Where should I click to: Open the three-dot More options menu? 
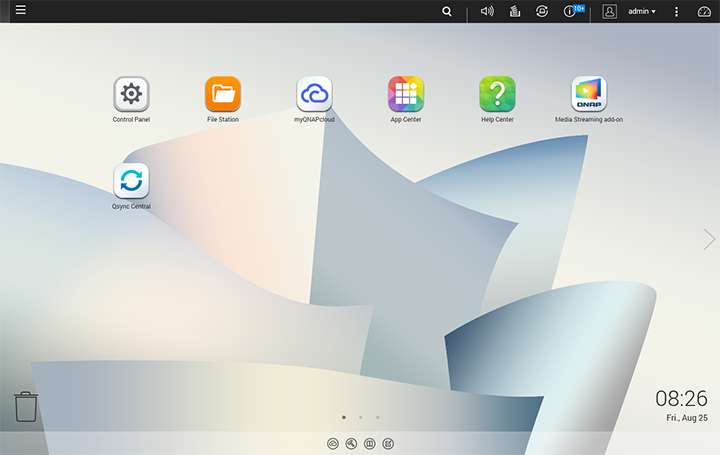point(677,11)
